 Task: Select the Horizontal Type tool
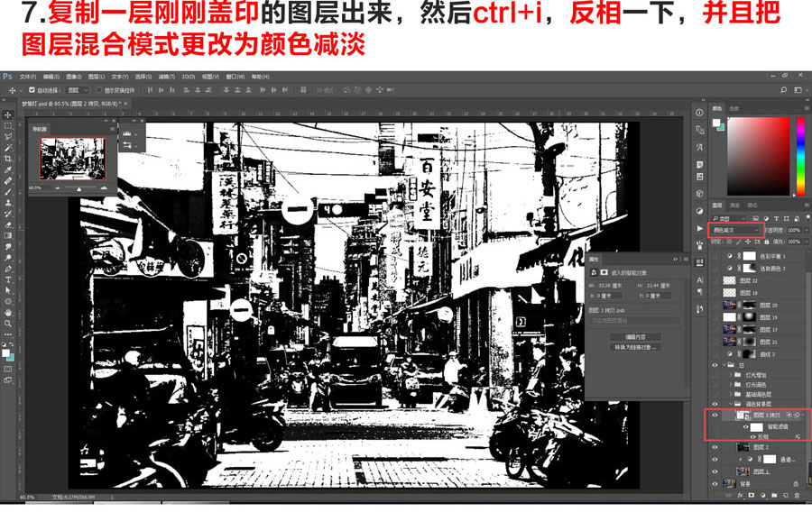8,279
